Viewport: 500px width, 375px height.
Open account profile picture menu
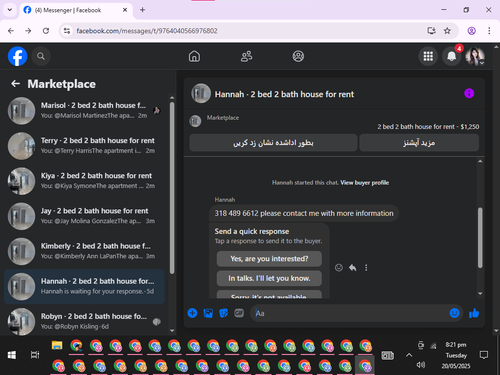[475, 56]
